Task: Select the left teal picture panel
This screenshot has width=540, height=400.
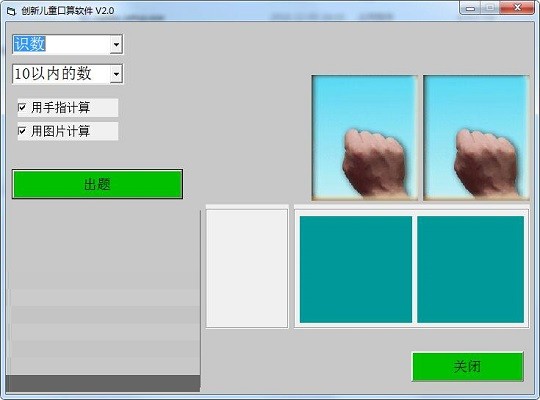Action: pyautogui.click(x=356, y=269)
